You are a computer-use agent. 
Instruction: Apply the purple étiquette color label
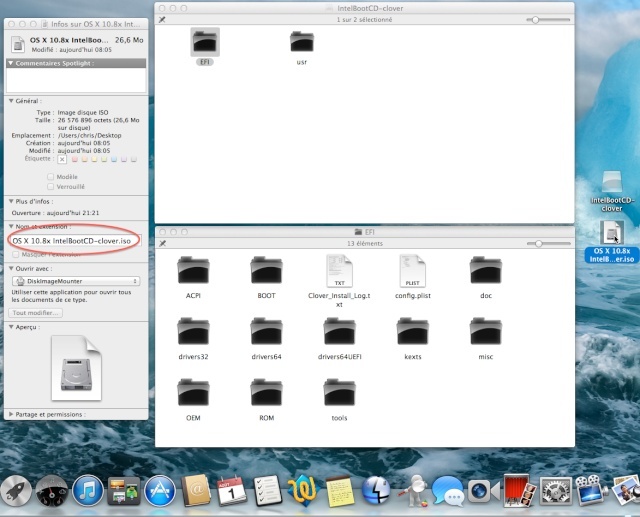point(124,160)
